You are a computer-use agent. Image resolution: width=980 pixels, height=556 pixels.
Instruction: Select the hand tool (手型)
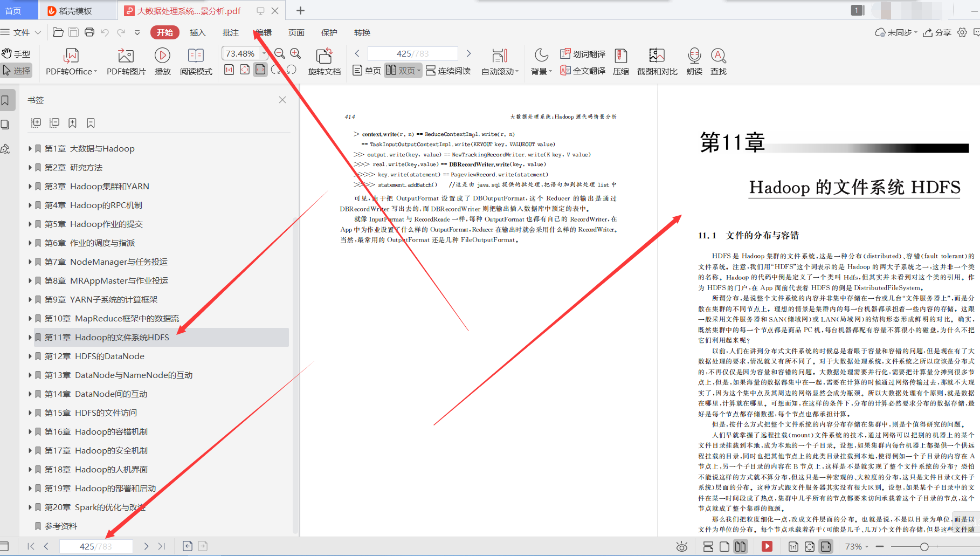16,53
